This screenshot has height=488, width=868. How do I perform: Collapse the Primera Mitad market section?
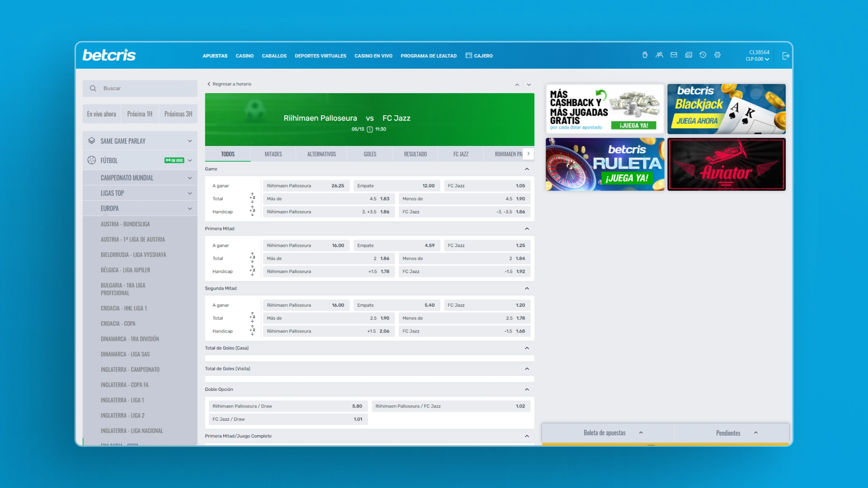click(x=527, y=229)
